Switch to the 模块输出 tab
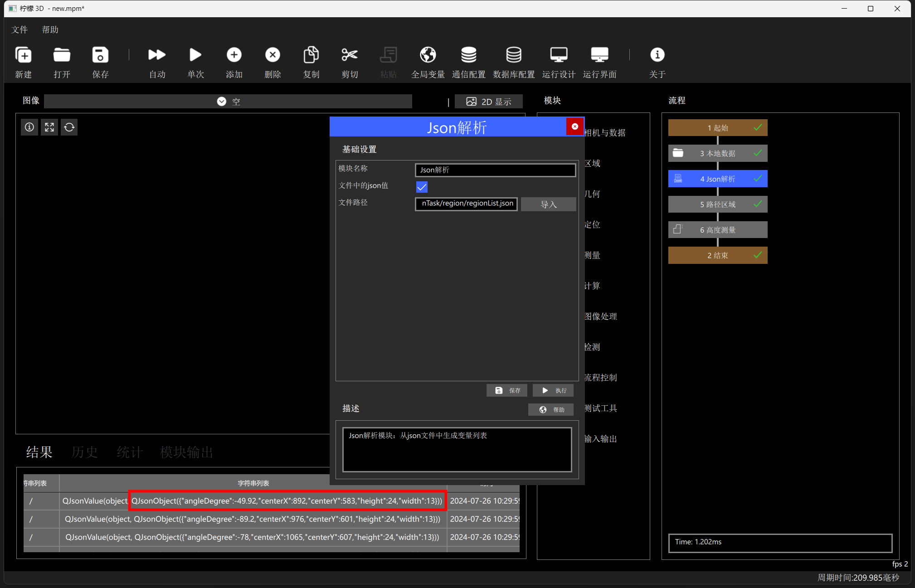This screenshot has height=588, width=915. click(186, 452)
